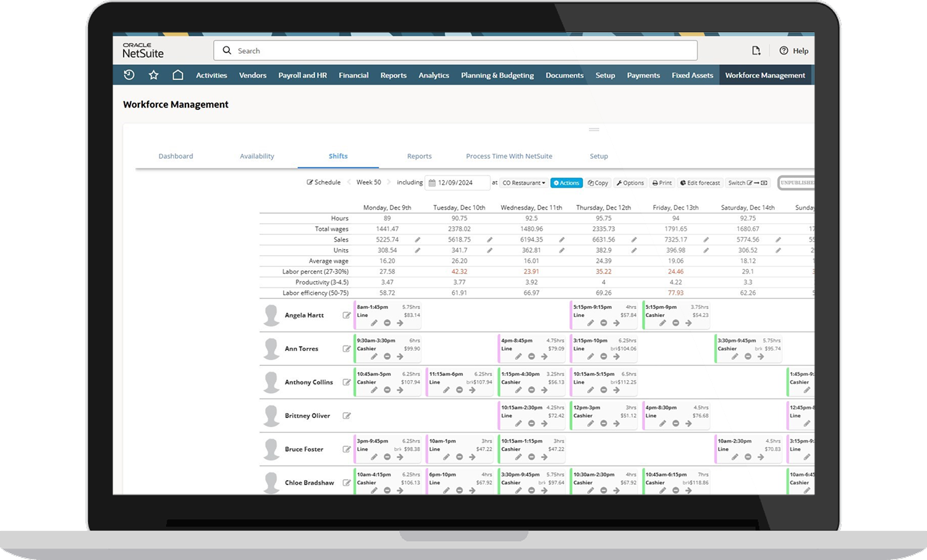Screen dimensions: 927x560
Task: Move Bruce Foster's Monday shift using arrow icon
Action: coord(400,457)
